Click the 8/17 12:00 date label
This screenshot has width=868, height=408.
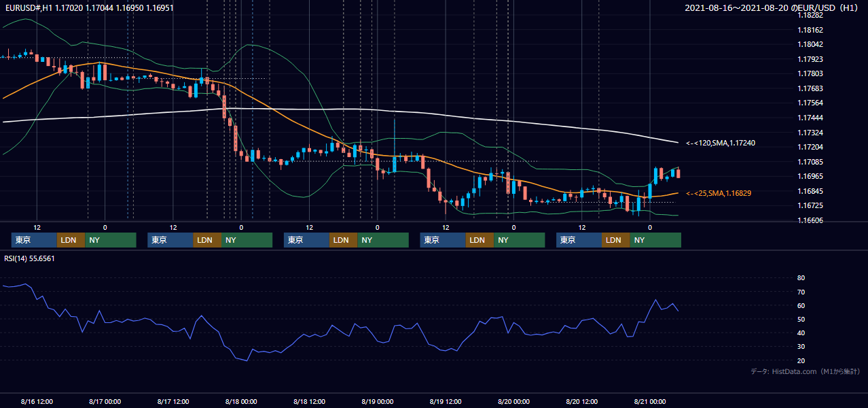click(173, 402)
